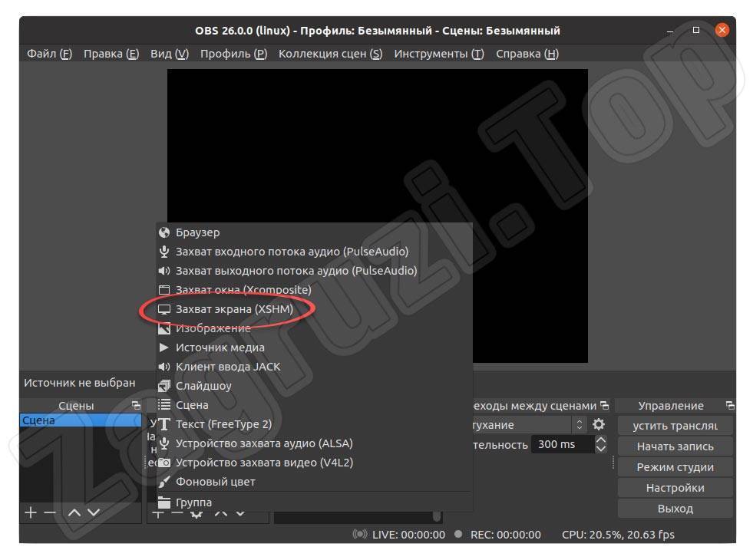Add a Слайдшоу source
The width and height of the screenshot is (753, 560).
click(x=314, y=386)
